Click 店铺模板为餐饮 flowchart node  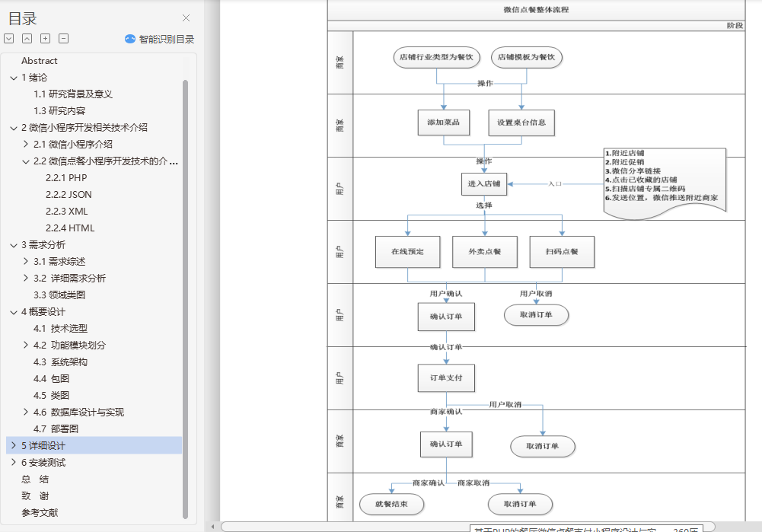click(526, 57)
